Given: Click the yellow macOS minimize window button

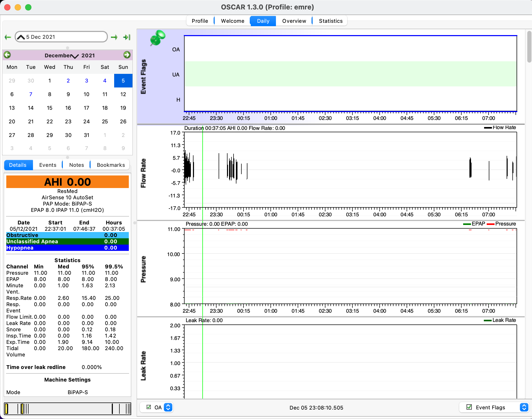Looking at the screenshot, I should tap(18, 7).
